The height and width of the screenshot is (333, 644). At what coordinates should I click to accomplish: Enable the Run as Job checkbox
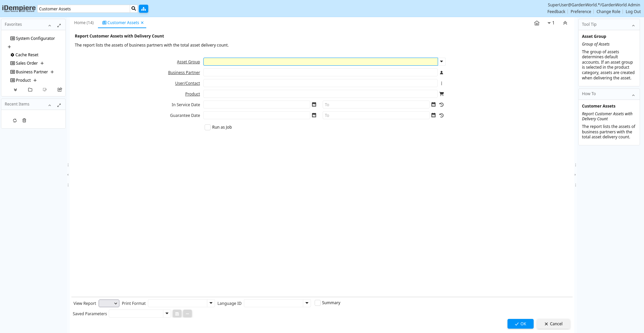coord(208,127)
